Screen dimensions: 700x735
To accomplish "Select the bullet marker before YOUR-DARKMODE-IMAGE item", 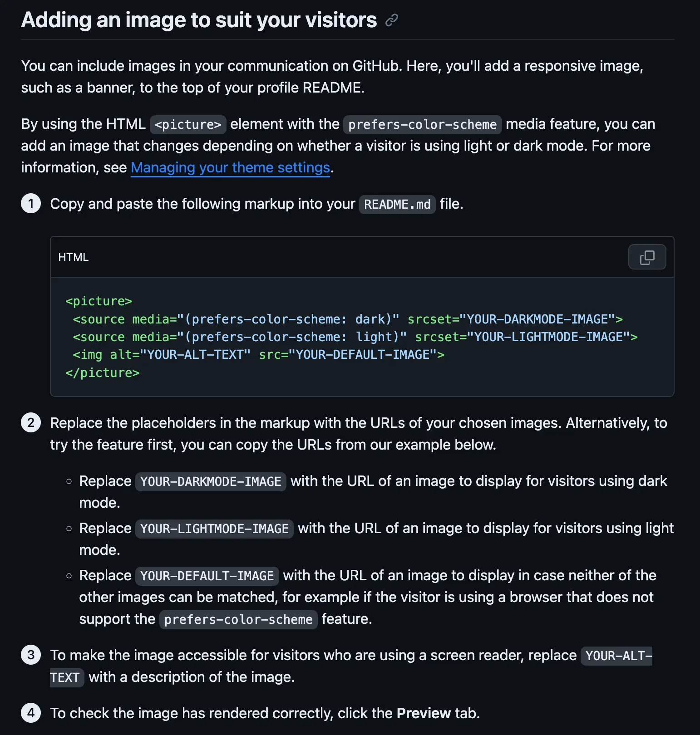I will 69,480.
